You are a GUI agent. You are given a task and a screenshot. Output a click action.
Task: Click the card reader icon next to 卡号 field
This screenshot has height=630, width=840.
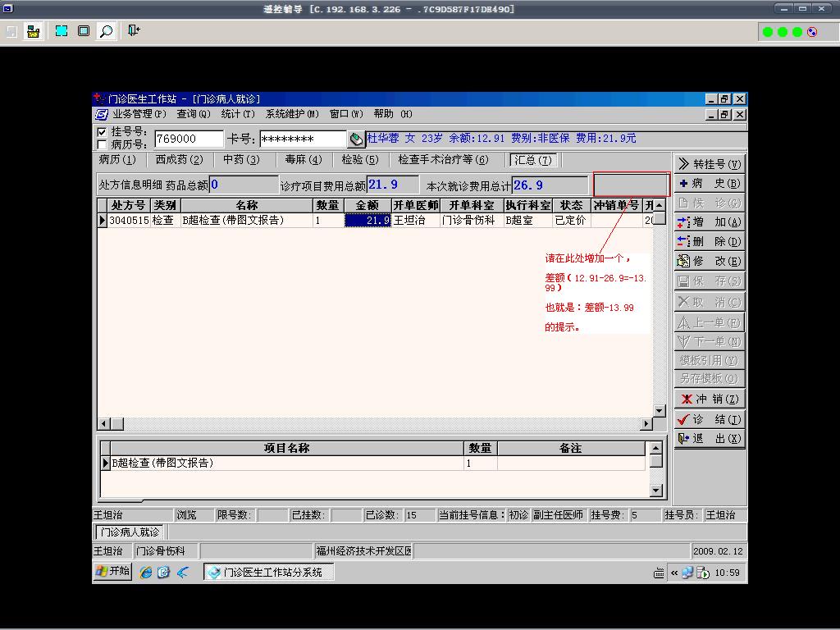pos(356,139)
